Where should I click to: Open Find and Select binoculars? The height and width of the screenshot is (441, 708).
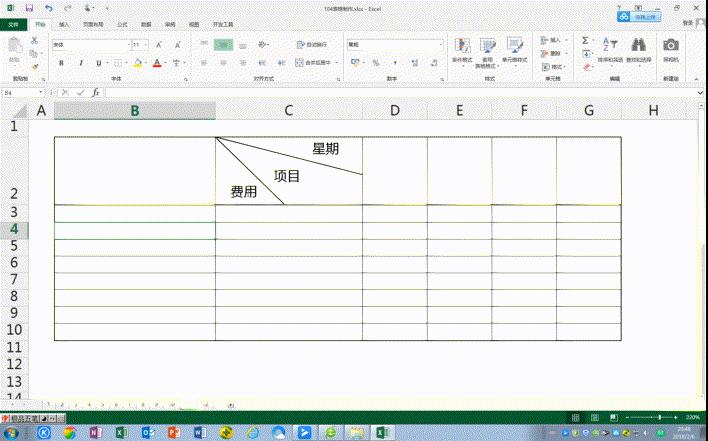[x=638, y=50]
